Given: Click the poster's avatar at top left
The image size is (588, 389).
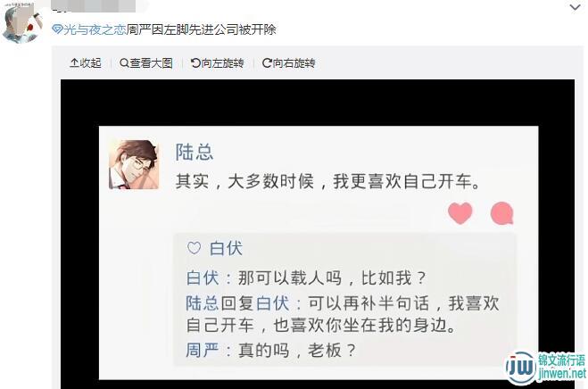Looking at the screenshot, I should (x=21, y=23).
